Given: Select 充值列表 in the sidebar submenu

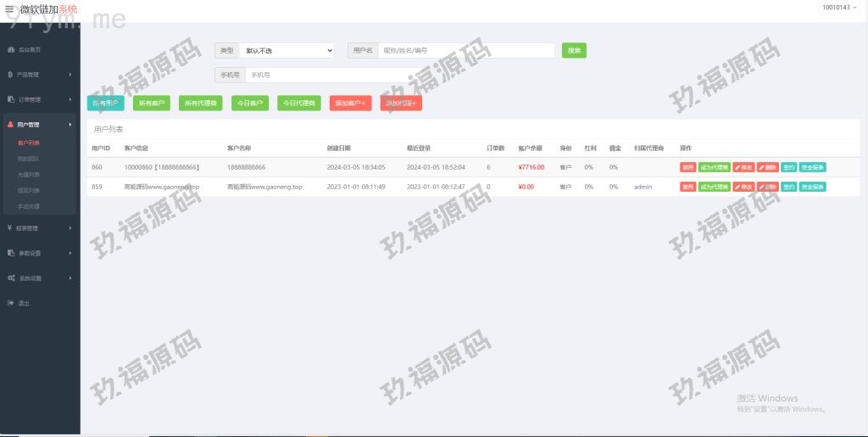Looking at the screenshot, I should coord(29,175).
